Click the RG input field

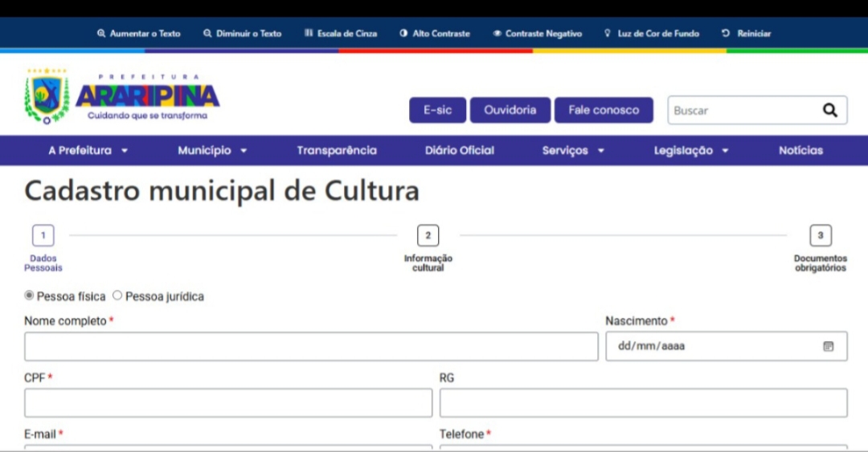point(643,403)
